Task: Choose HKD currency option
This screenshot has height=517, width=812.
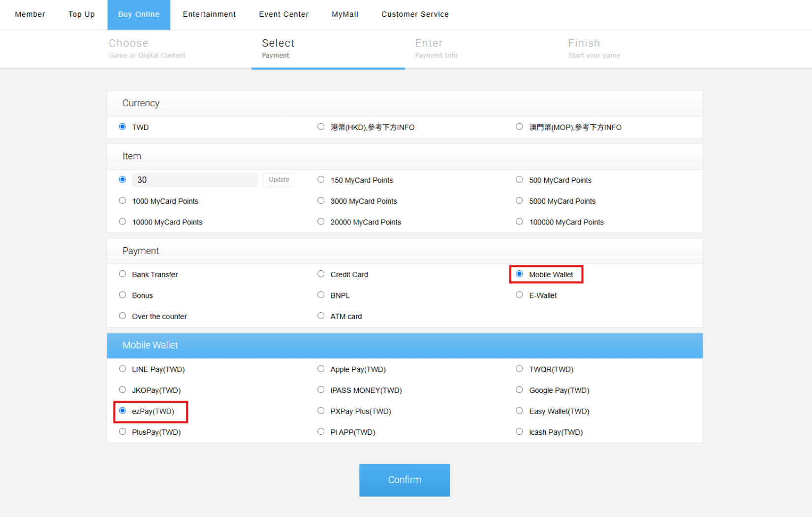Action: tap(321, 127)
